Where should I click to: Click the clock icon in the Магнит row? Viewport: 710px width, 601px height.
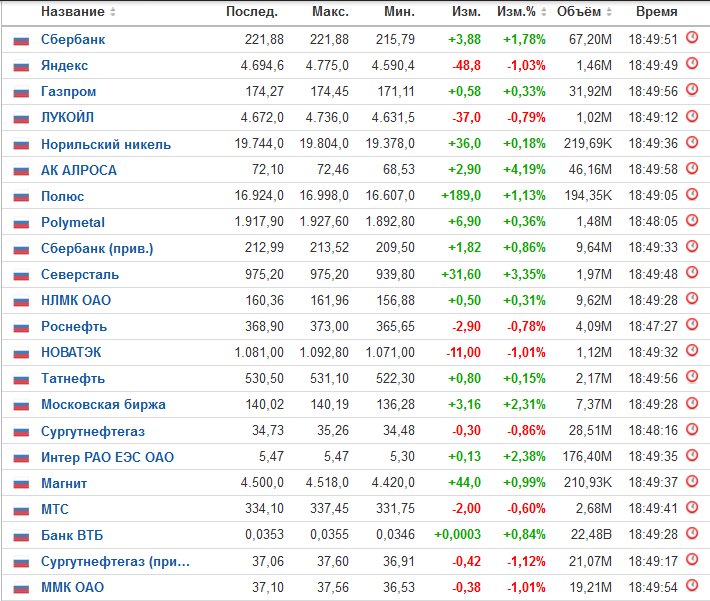(x=692, y=481)
